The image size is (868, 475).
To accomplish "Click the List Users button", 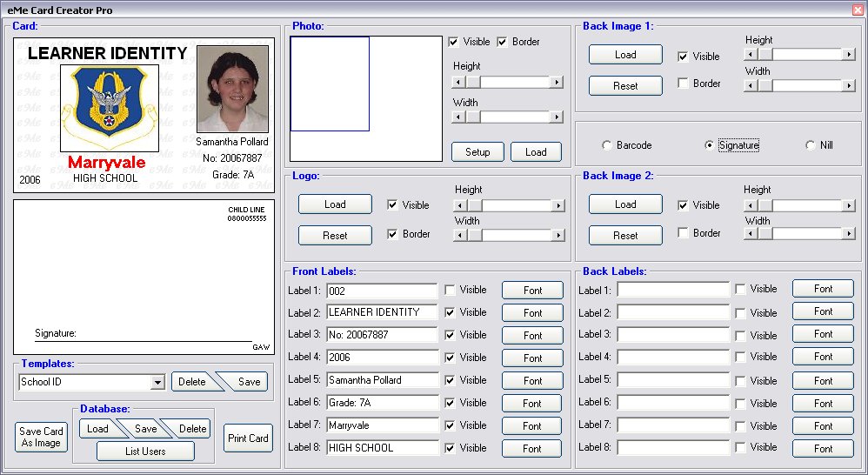I will 145,451.
